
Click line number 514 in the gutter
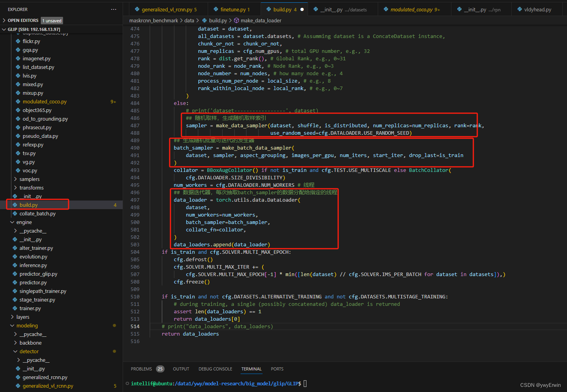tap(135, 326)
